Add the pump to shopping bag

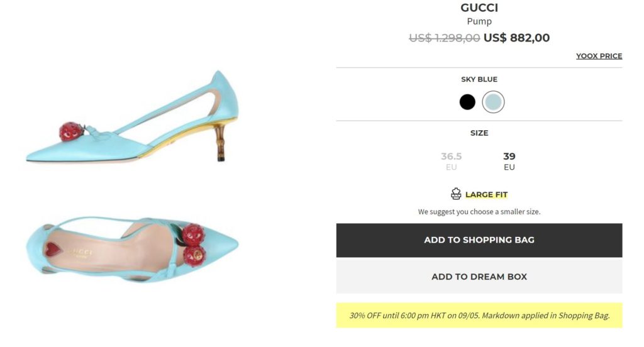[x=479, y=240]
